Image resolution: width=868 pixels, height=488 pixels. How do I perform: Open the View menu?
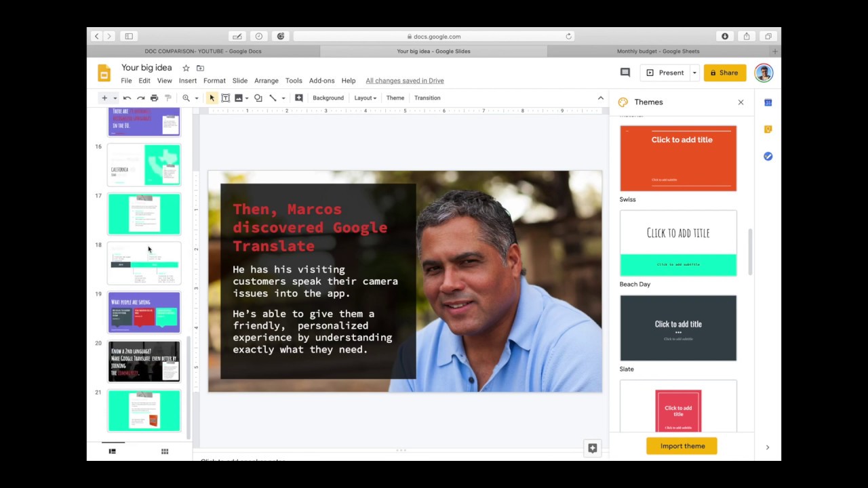[x=165, y=81]
